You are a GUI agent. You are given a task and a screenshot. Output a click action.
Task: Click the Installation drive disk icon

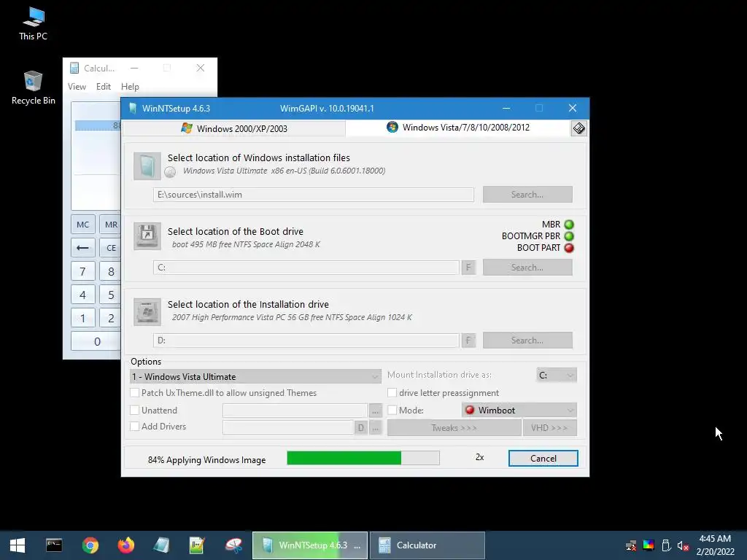(147, 312)
